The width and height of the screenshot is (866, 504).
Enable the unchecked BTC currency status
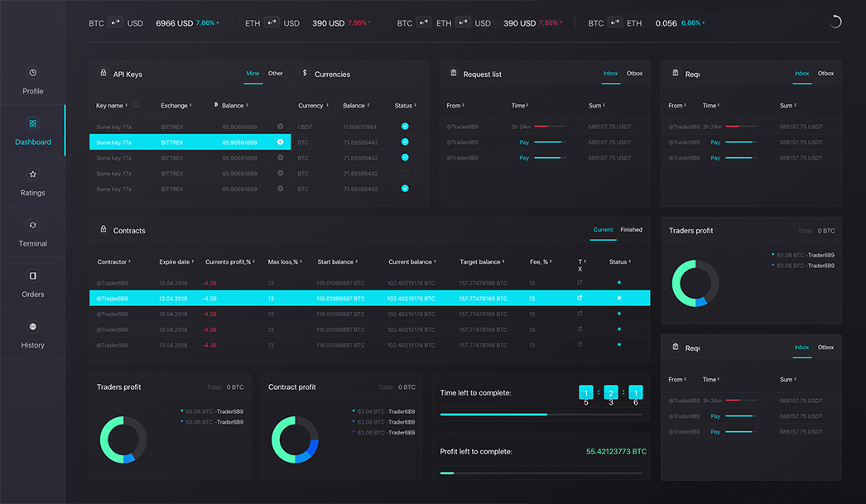(x=405, y=173)
